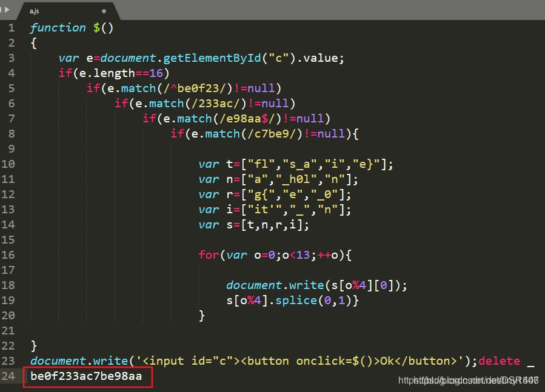Click the regex '/^be0f23/' on line 5
545x392 pixels.
pos(195,88)
